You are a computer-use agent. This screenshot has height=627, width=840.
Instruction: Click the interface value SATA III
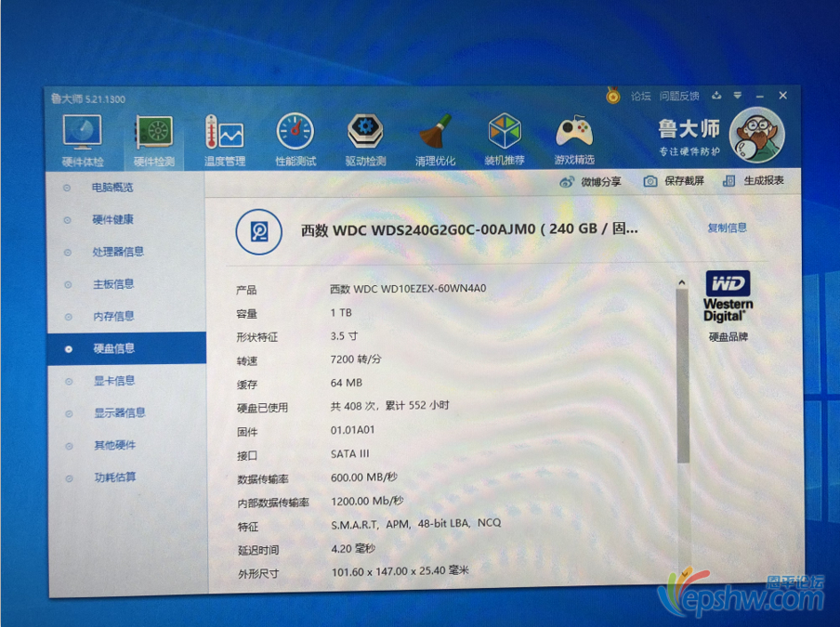349,454
